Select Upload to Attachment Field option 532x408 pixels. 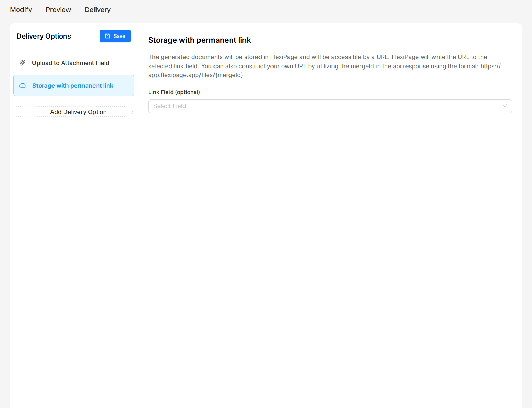pos(71,63)
